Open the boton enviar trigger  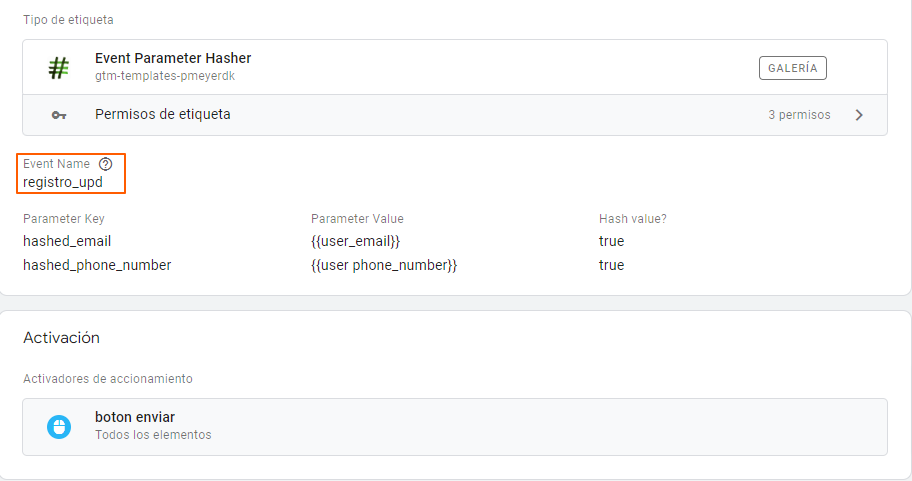click(x=455, y=427)
